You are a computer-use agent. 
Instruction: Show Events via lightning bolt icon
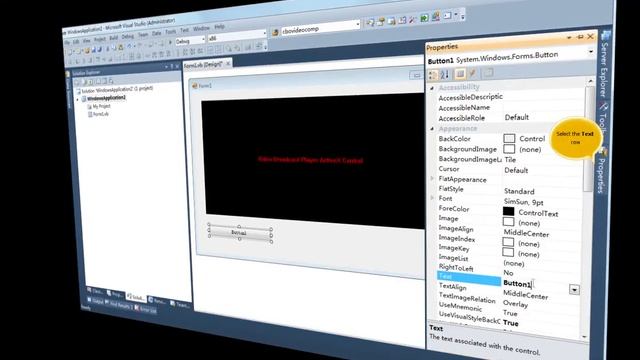tap(473, 73)
